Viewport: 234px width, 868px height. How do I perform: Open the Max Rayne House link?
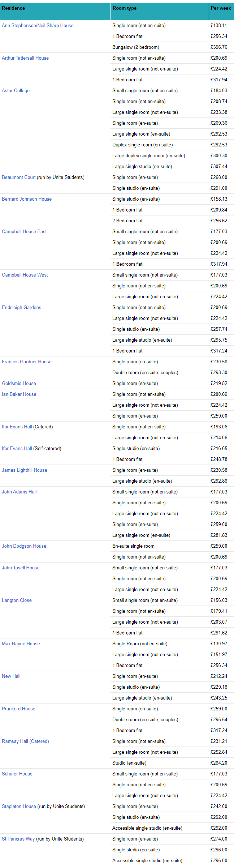(21, 644)
